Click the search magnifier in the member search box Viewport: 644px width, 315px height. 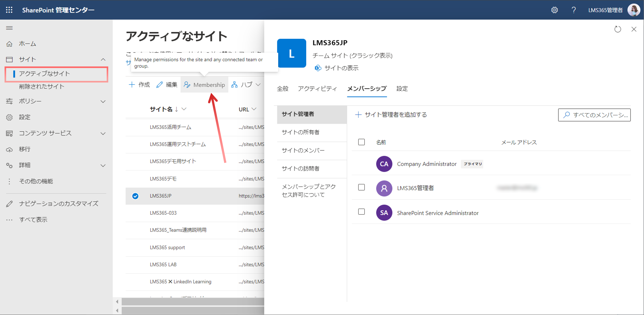point(567,115)
